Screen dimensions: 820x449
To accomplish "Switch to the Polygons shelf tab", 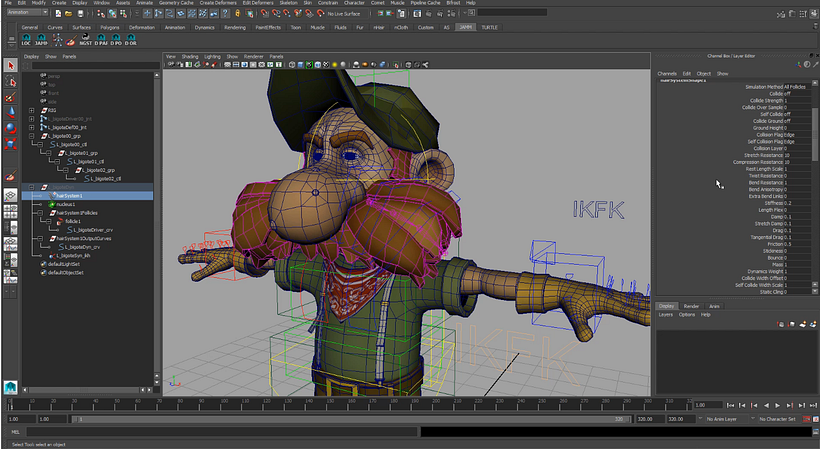I will (x=112, y=28).
